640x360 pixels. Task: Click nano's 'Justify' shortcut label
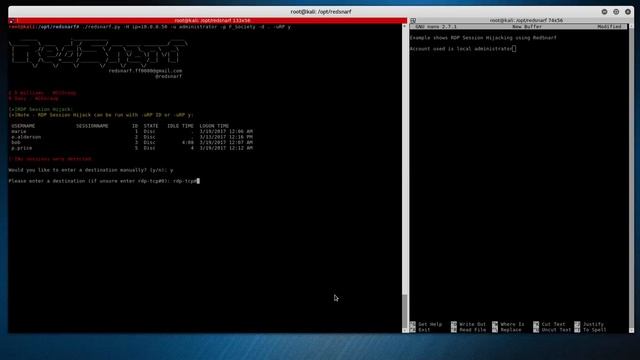593,324
